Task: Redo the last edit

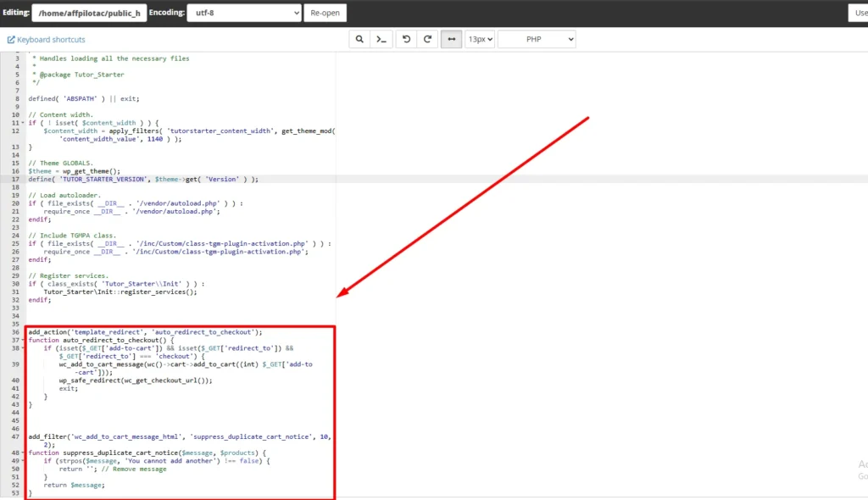Action: [x=427, y=39]
